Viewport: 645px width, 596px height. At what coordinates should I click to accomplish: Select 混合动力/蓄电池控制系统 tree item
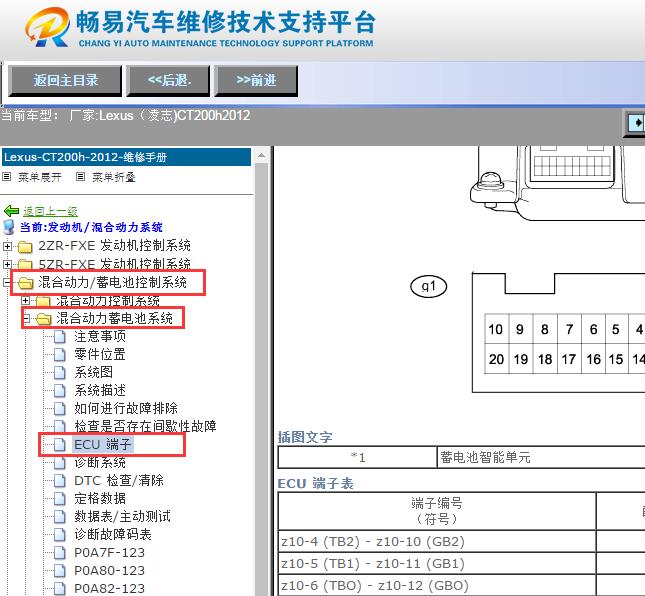(112, 282)
